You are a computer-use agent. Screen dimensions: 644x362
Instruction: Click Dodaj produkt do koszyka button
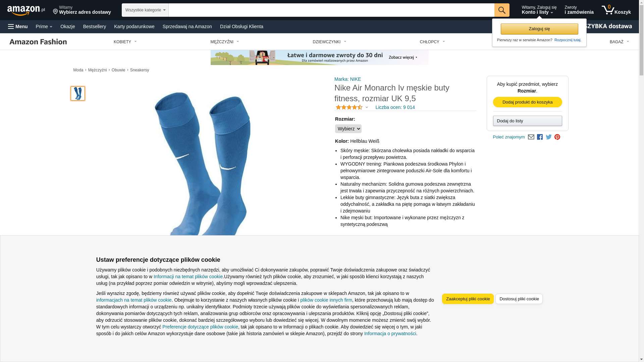point(527,102)
